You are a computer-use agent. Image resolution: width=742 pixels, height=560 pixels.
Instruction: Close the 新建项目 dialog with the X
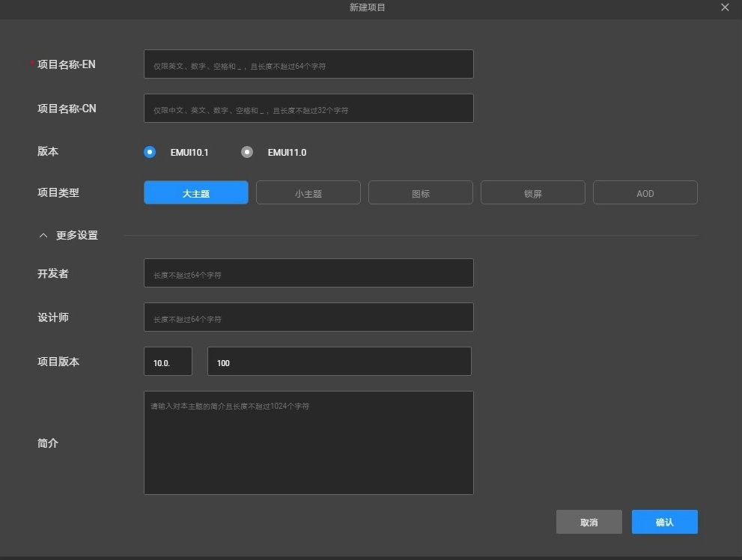724,7
